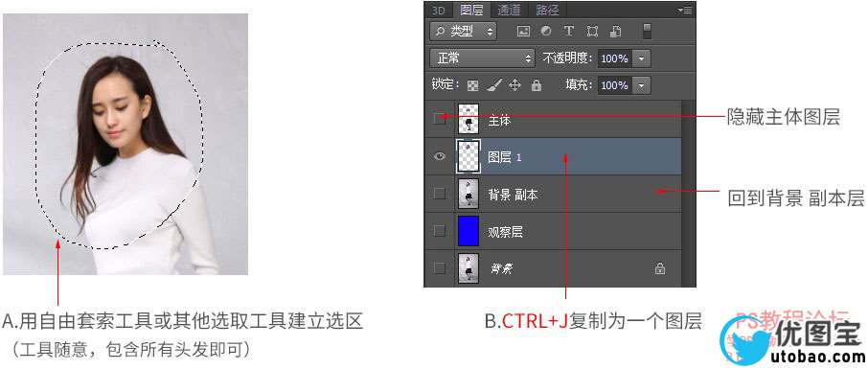The width and height of the screenshot is (868, 370).
Task: Show the 主体 layer visibility box
Action: pyautogui.click(x=440, y=119)
